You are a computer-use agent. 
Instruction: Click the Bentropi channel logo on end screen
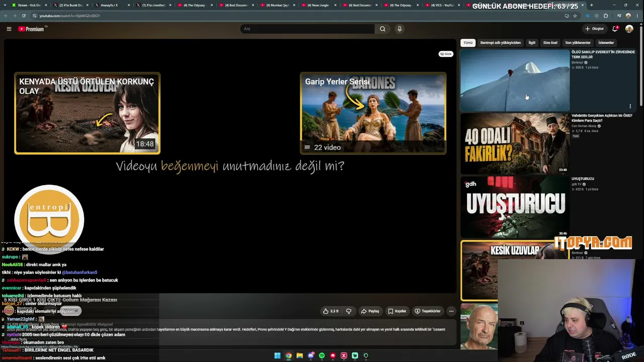coord(49,219)
